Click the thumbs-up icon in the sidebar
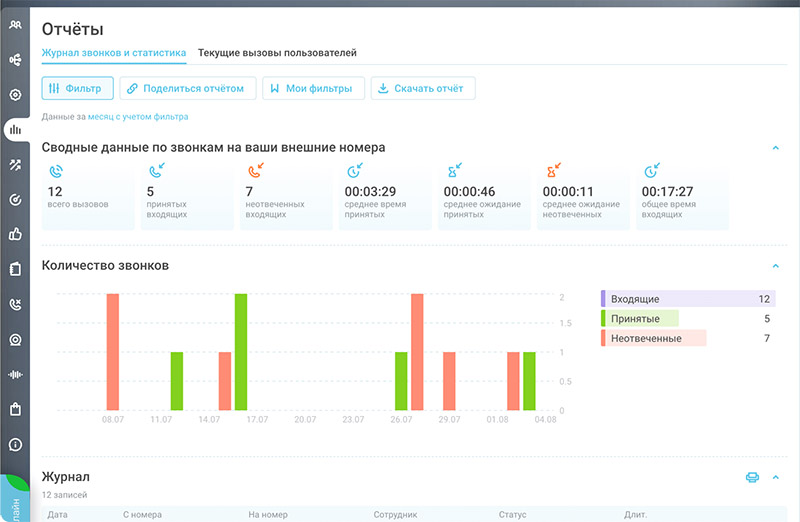Screen dimensions: 800x522 pos(15,234)
